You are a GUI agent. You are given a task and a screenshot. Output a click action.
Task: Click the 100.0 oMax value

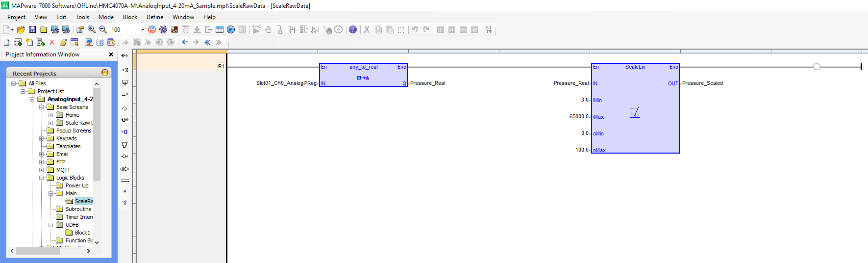pos(582,150)
